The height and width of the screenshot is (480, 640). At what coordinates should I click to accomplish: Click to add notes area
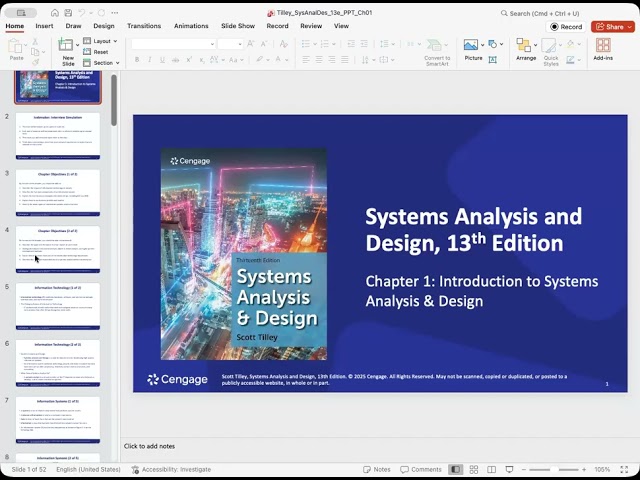(149, 446)
